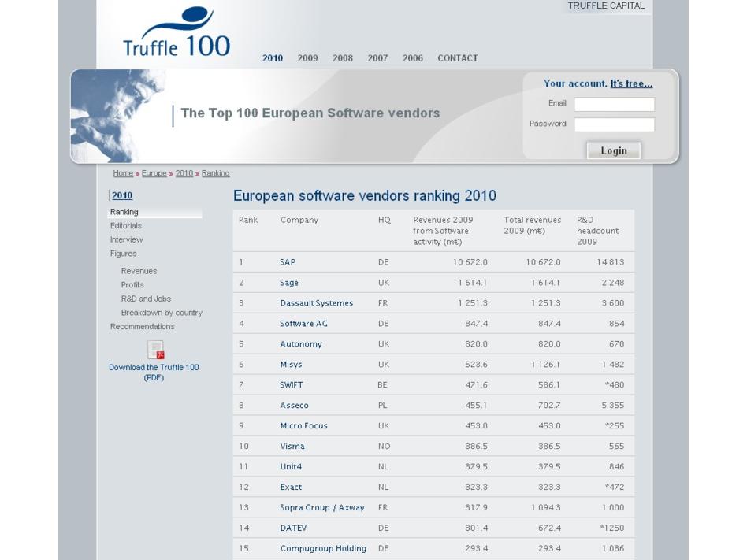Open the CONTACT menu item
This screenshot has width=747, height=560.
coord(457,58)
